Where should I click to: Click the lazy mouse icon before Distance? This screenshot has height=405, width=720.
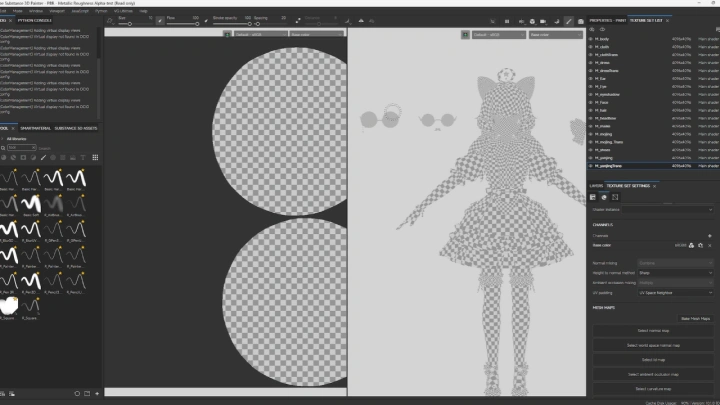(298, 21)
